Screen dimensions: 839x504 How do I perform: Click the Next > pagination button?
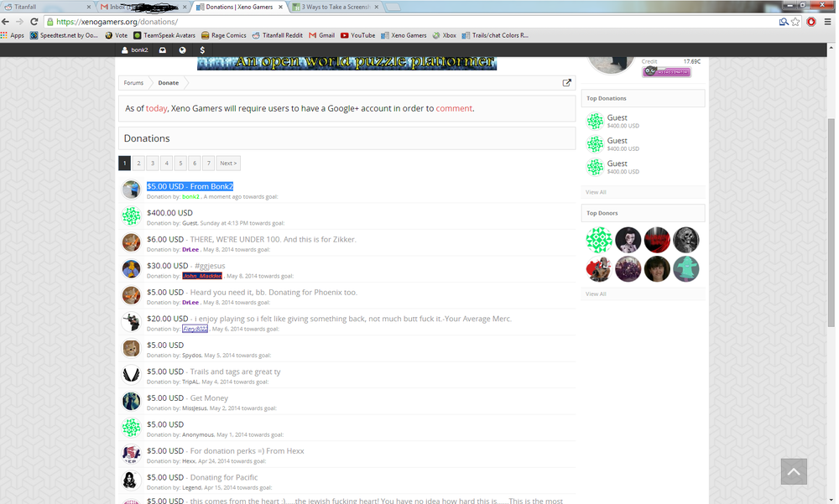(x=228, y=164)
